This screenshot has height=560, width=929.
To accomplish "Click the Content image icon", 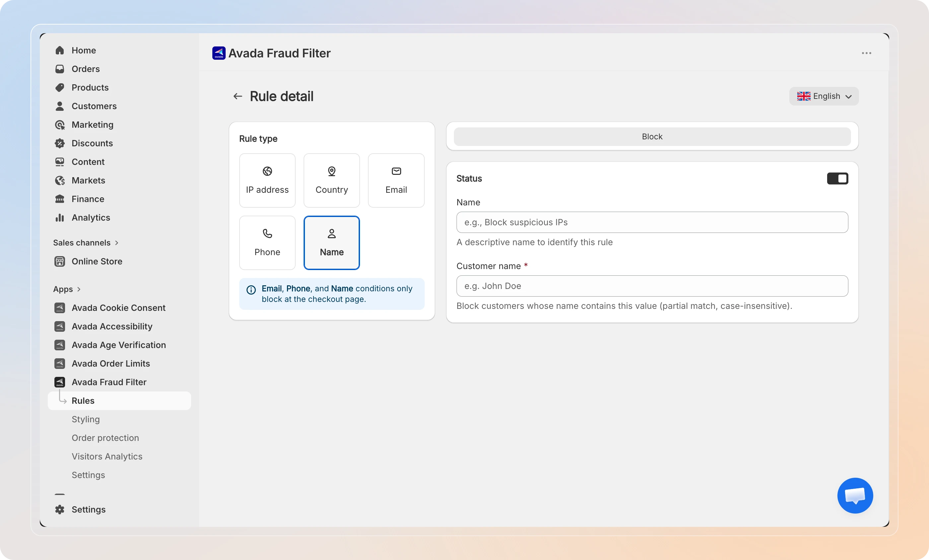I will (60, 162).
